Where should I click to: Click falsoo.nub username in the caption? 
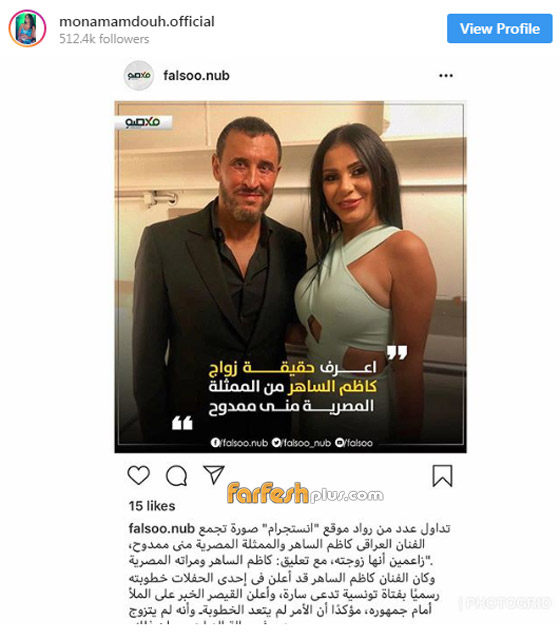click(x=162, y=528)
